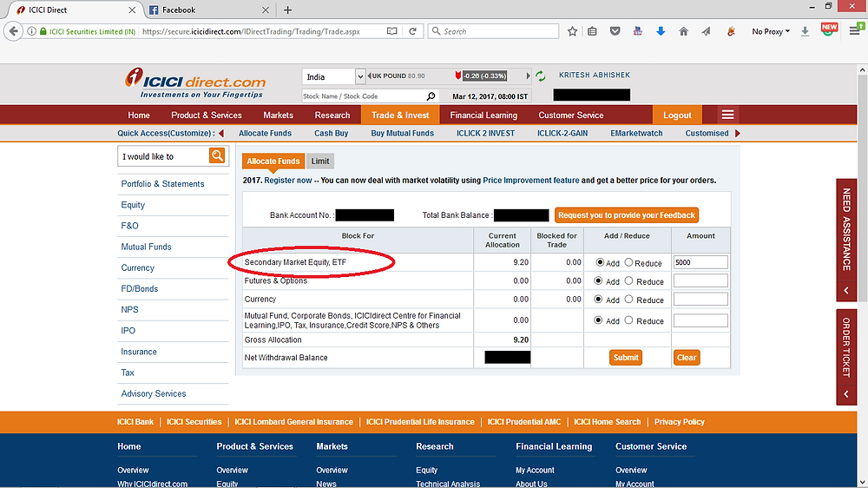868x488 pixels.
Task: Click the stock search magnifier icon
Action: 431,96
